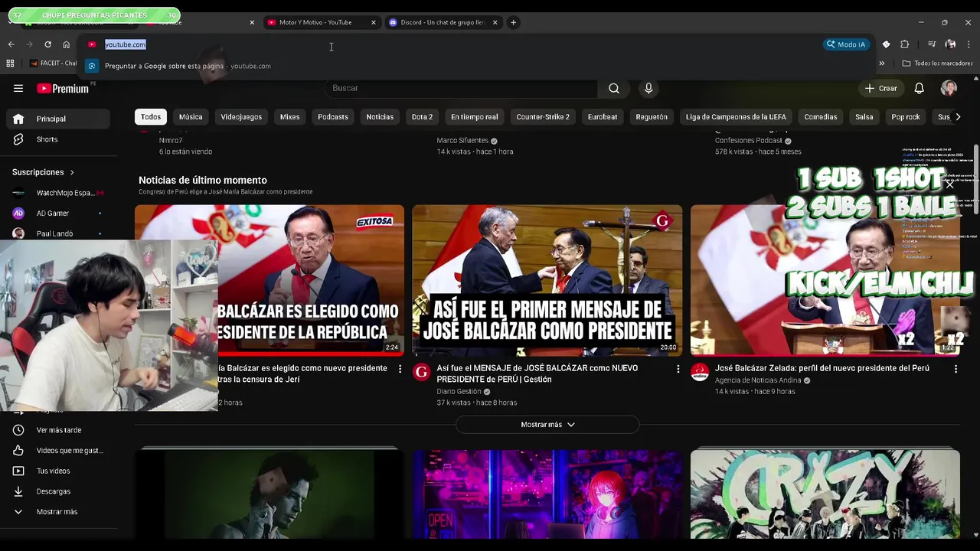This screenshot has width=980, height=551.
Task: Click the search magnifier button
Action: pyautogui.click(x=614, y=88)
